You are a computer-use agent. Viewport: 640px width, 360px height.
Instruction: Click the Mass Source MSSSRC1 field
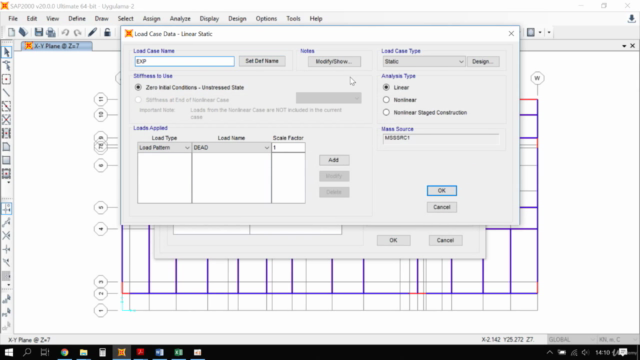tap(441, 139)
